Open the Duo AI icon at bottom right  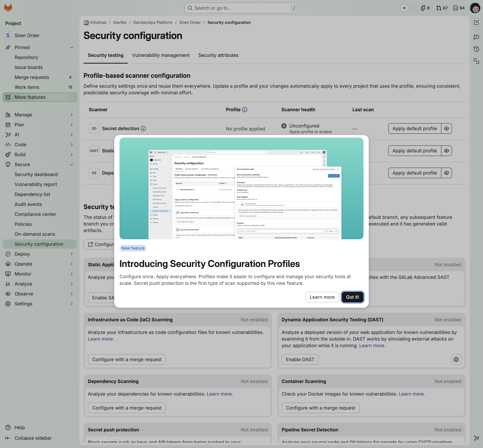pyautogui.click(x=476, y=438)
